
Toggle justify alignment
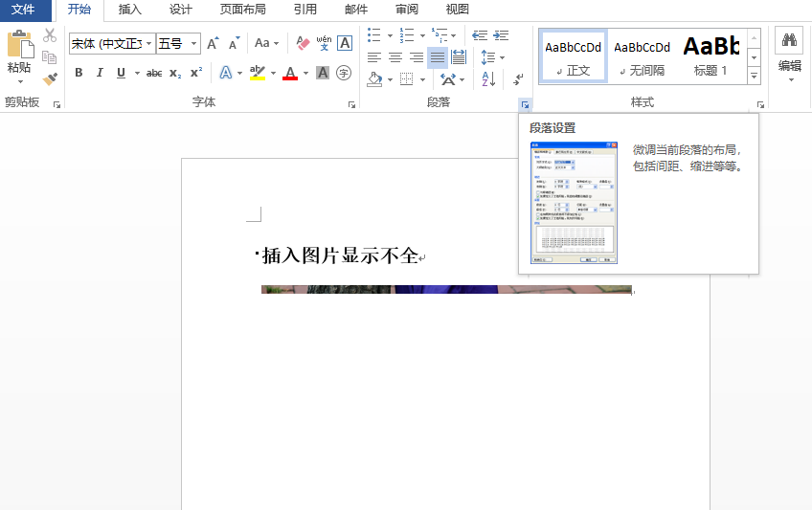438,57
